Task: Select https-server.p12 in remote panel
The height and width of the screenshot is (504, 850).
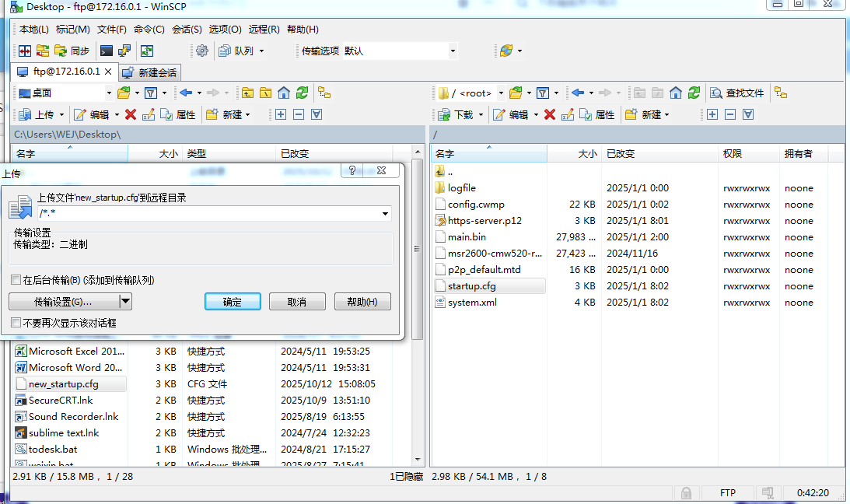Action: [x=484, y=221]
